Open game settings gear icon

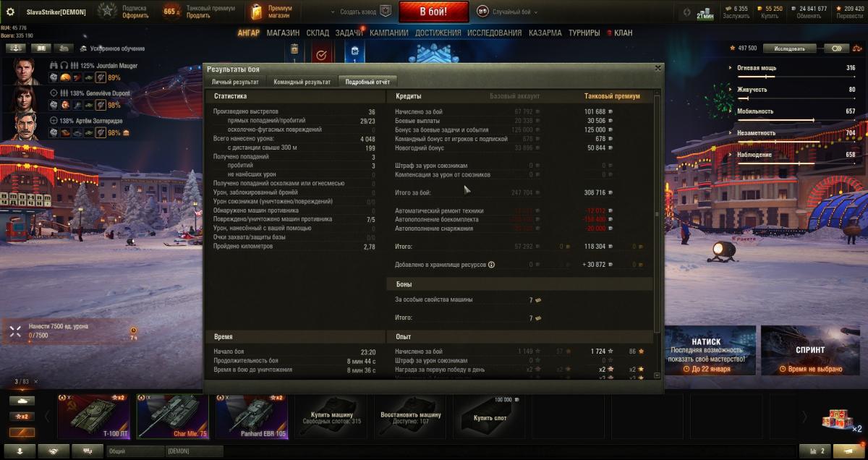tap(10, 12)
